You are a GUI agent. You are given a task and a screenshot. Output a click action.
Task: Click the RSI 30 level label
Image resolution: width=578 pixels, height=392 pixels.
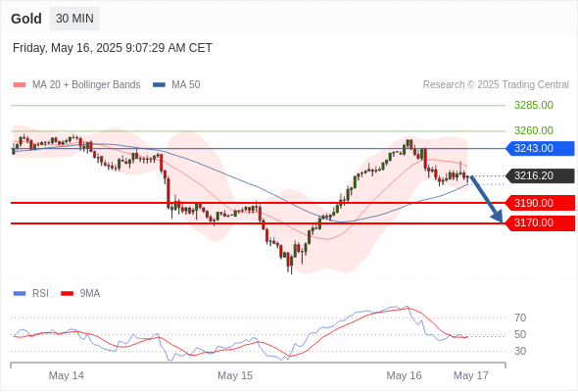pos(520,351)
